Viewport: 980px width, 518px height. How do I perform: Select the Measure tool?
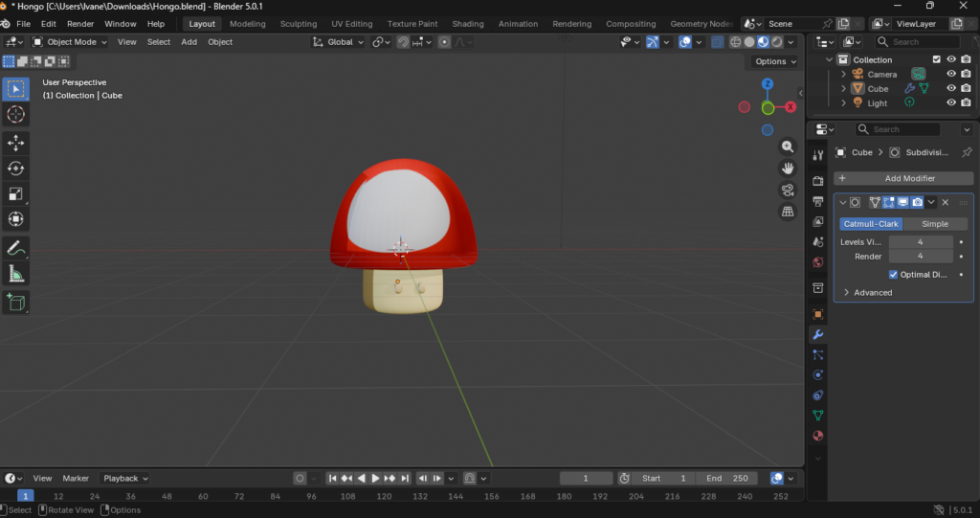[16, 275]
